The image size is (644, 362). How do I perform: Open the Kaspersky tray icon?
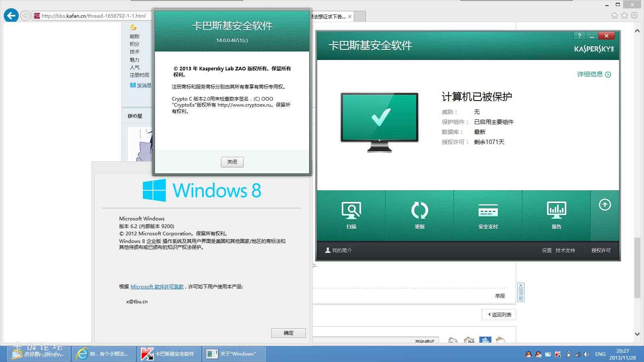pos(558,354)
